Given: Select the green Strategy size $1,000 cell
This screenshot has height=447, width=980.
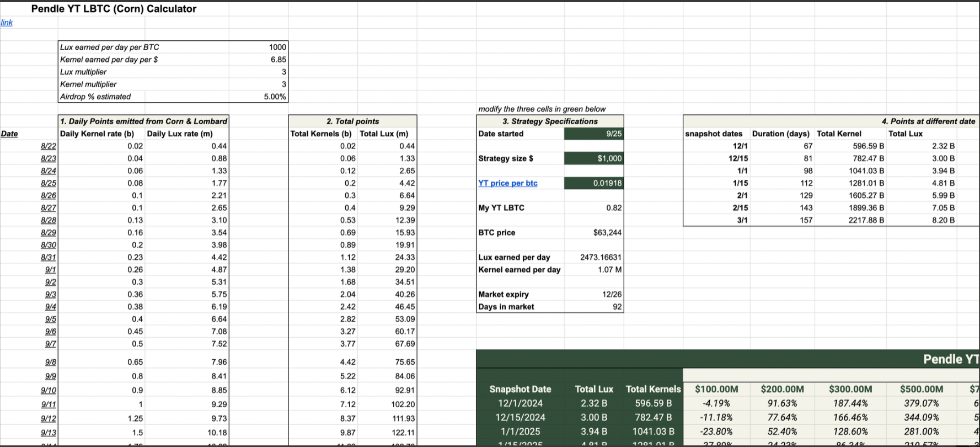Looking at the screenshot, I should point(594,158).
